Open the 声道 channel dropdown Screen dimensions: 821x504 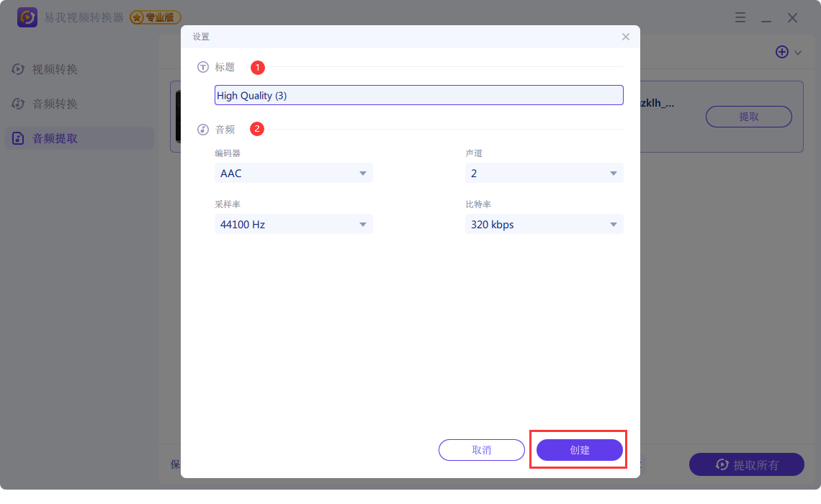544,173
